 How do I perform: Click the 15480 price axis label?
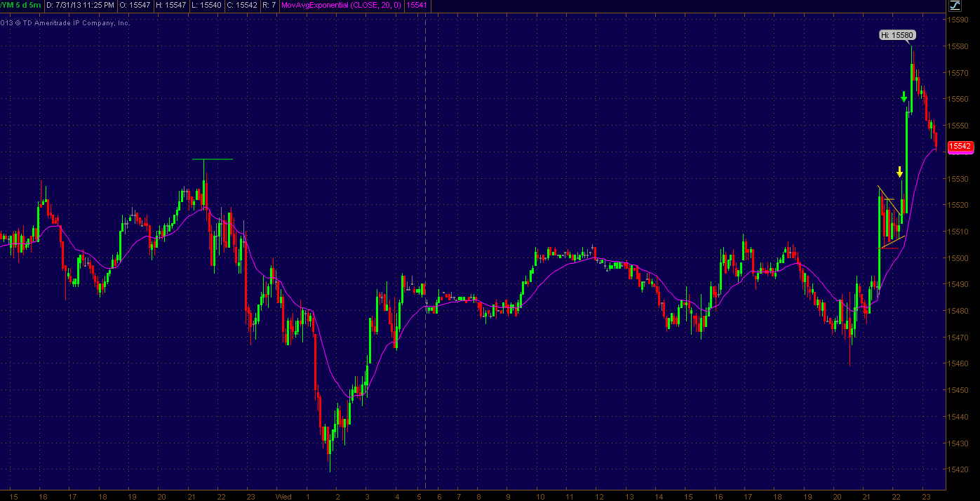pos(958,311)
